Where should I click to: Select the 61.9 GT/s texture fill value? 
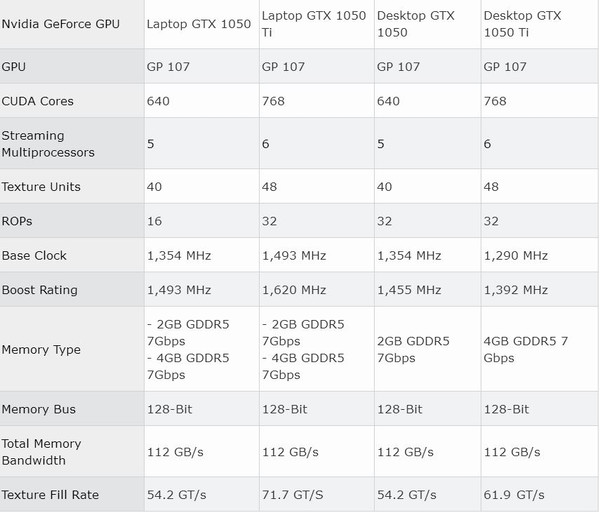514,495
